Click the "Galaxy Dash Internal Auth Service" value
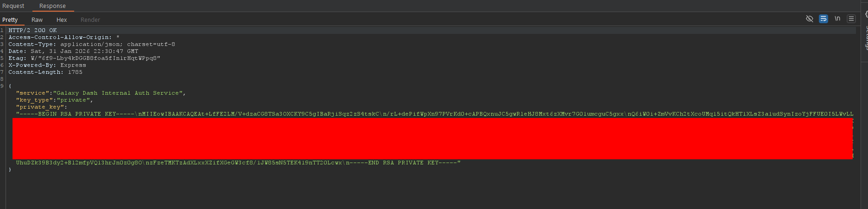Image resolution: width=868 pixels, height=209 pixels. pyautogui.click(x=119, y=93)
